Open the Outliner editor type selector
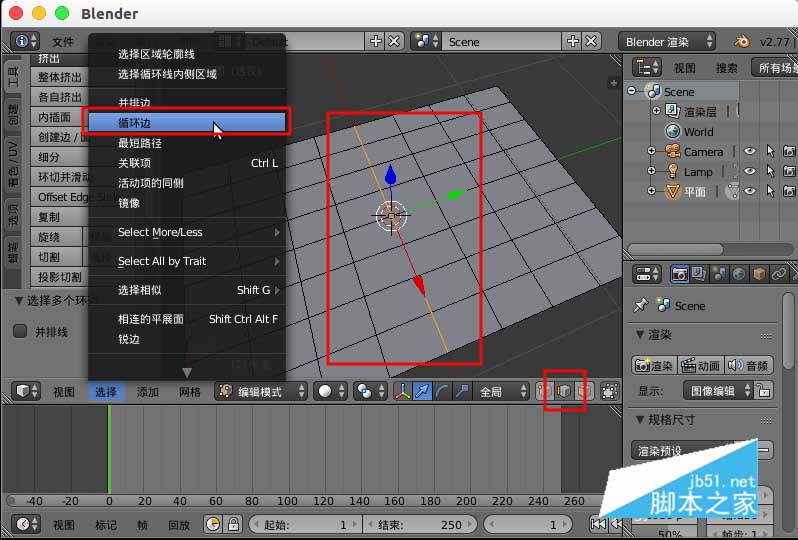The image size is (798, 540). point(647,67)
